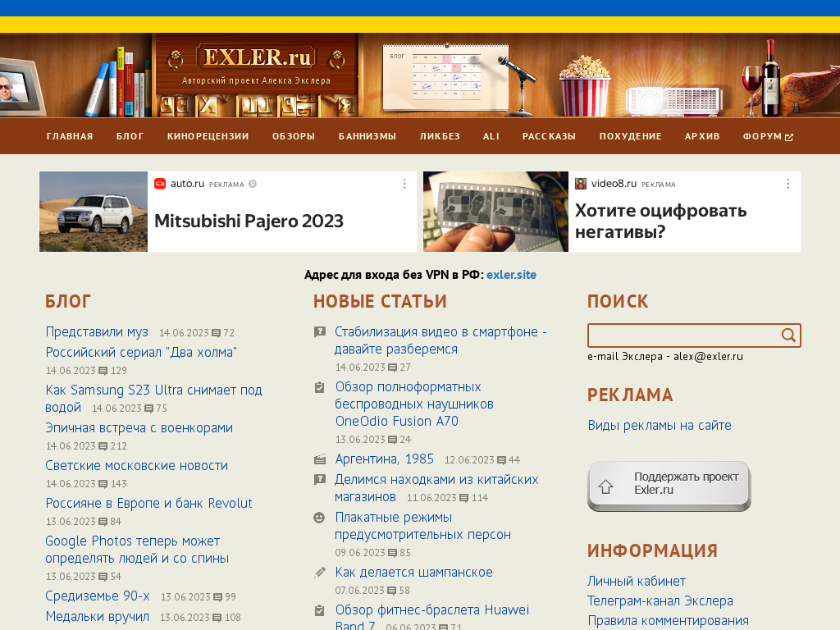The height and width of the screenshot is (630, 840).
Task: Open the OneOdio Fusion A70 review
Action: (414, 404)
